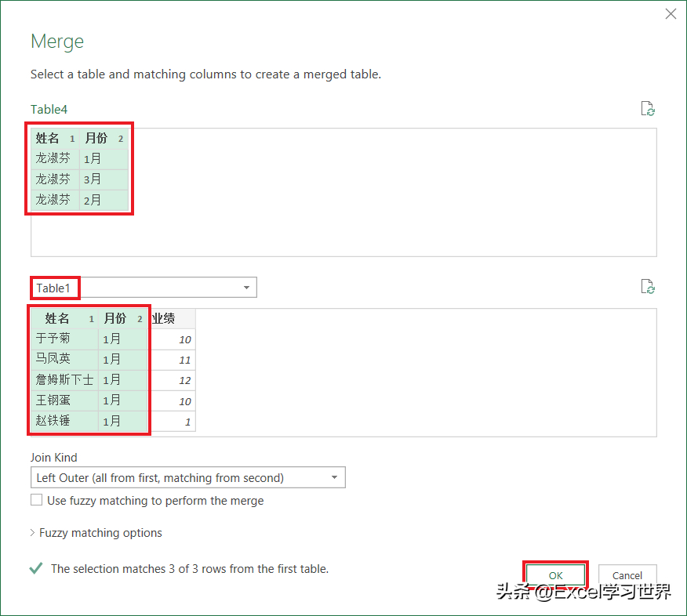Enable fuzzy matching checkbox

pyautogui.click(x=37, y=500)
